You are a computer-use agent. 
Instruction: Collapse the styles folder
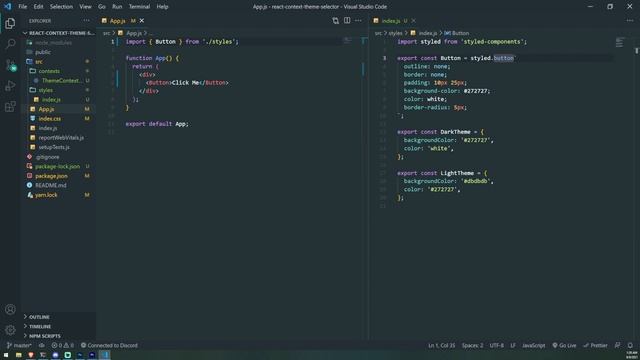(45, 90)
